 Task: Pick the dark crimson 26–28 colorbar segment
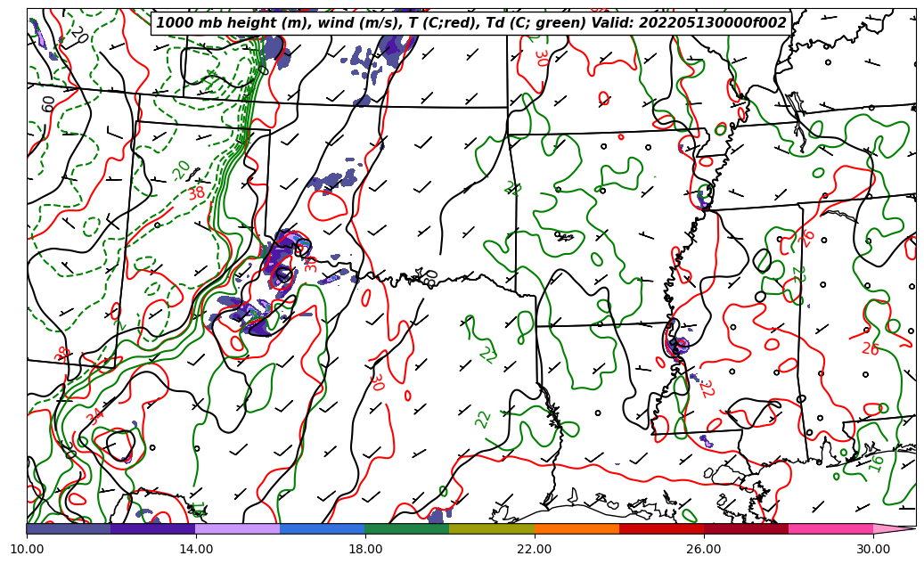coord(746,529)
